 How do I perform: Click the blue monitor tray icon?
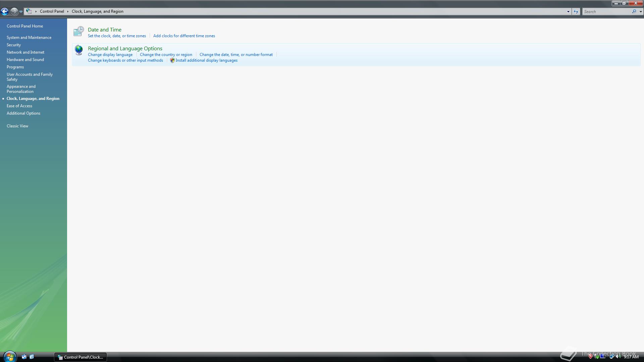tap(603, 357)
